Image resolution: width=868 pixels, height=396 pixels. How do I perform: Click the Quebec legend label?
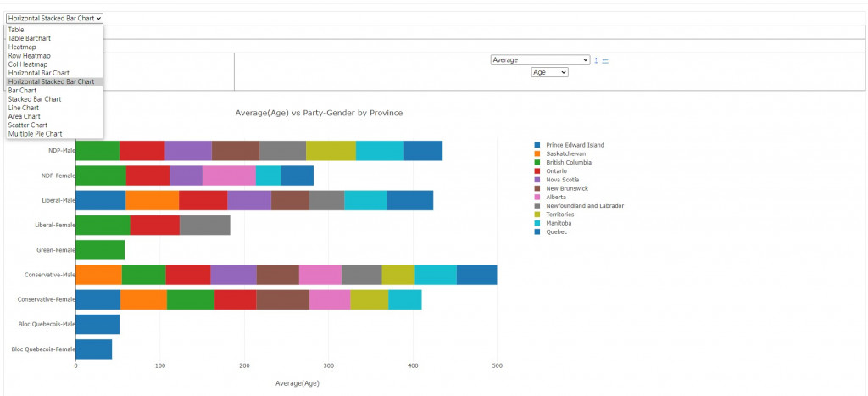click(x=556, y=231)
